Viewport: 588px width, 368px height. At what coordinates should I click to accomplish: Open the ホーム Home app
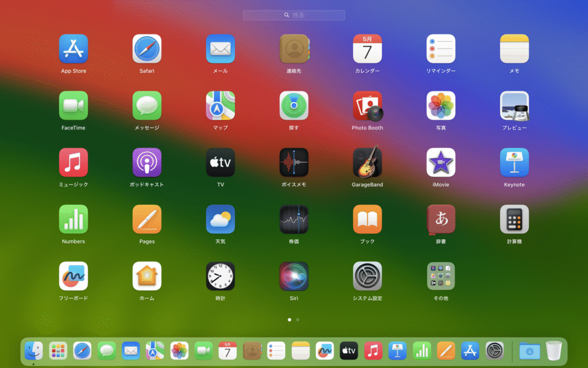point(147,276)
